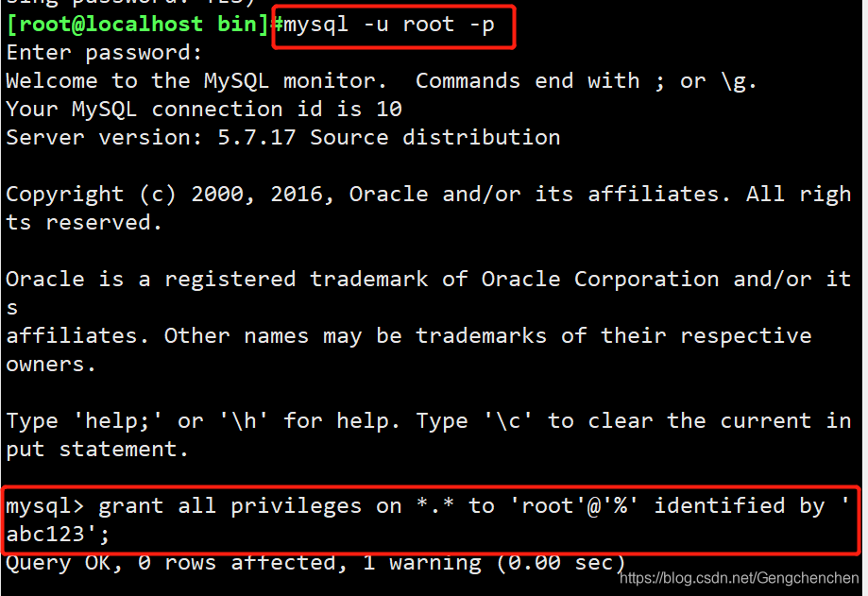Click the 'Enter password:' line
Screen dimensions: 868x596
[104, 53]
